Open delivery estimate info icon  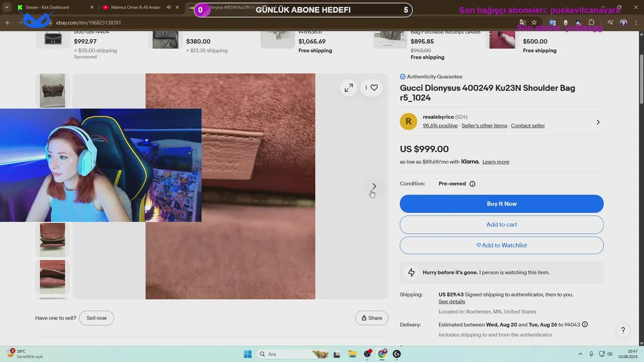pyautogui.click(x=585, y=325)
